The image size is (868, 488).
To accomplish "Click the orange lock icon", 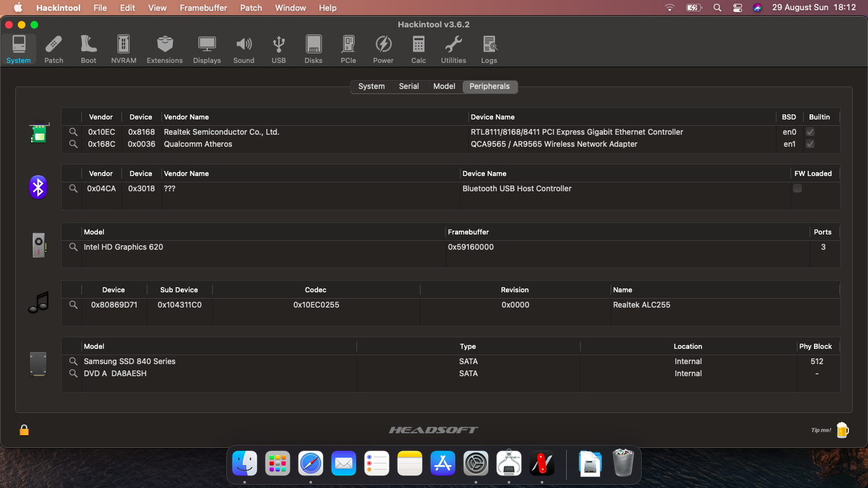I will [x=24, y=430].
